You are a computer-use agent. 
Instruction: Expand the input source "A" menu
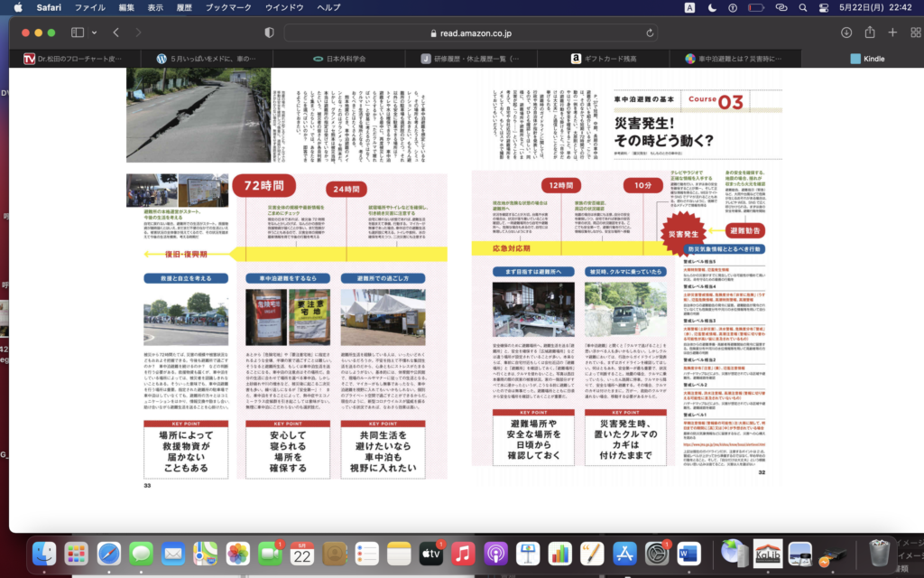(x=690, y=7)
